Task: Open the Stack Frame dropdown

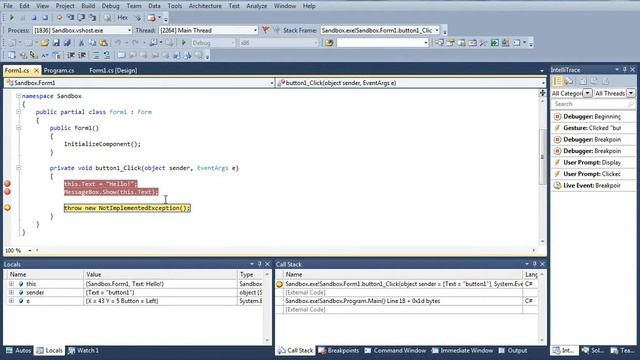Action: 437,30
